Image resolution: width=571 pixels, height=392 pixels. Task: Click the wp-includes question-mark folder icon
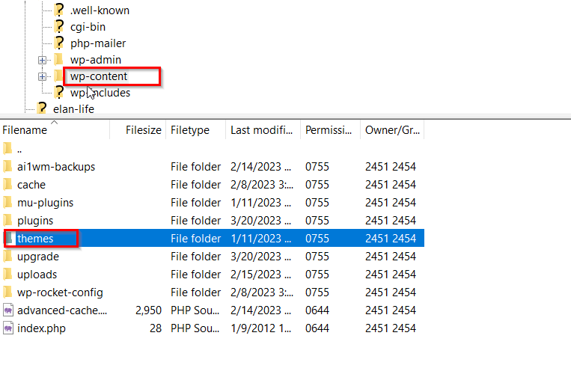59,93
